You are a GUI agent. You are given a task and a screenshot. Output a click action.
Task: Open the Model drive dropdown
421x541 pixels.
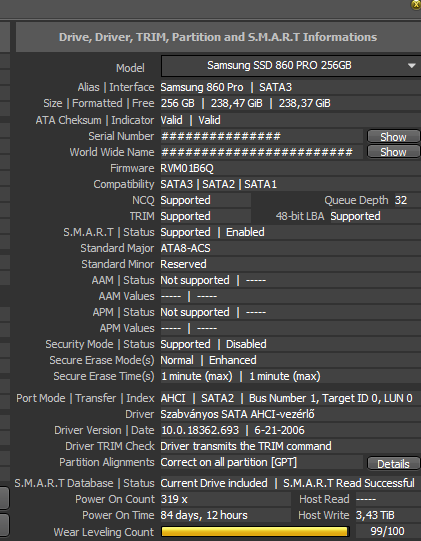[291, 66]
